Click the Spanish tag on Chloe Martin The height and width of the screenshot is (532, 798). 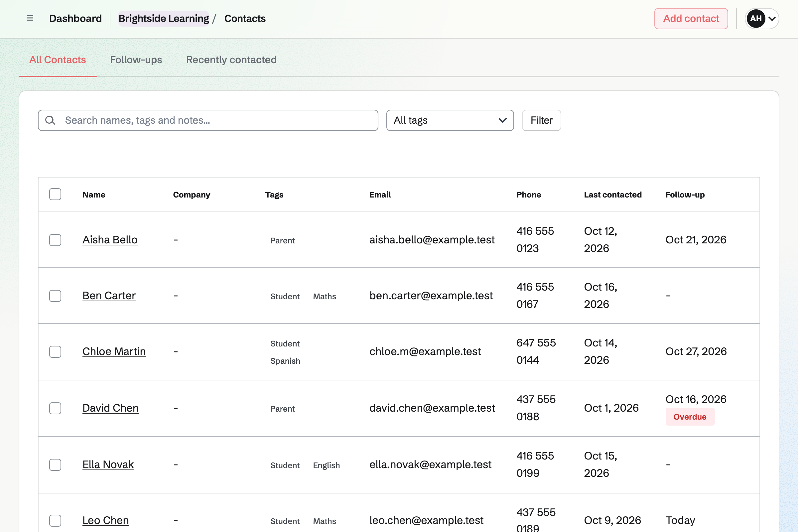click(x=285, y=361)
